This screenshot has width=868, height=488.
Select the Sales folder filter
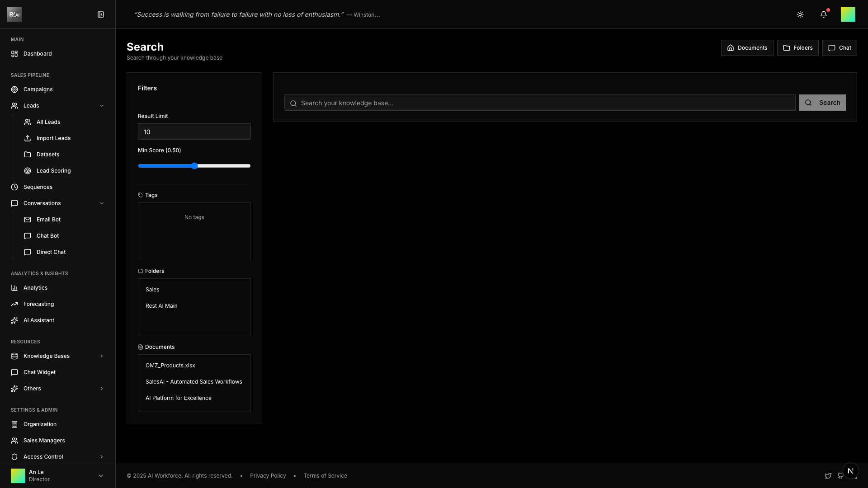tap(152, 290)
